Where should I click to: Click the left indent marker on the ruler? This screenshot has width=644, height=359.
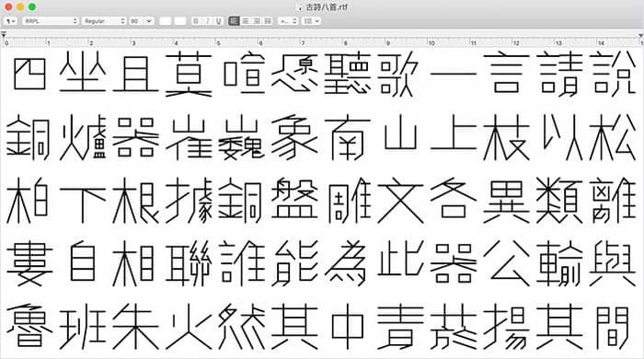click(x=4, y=35)
